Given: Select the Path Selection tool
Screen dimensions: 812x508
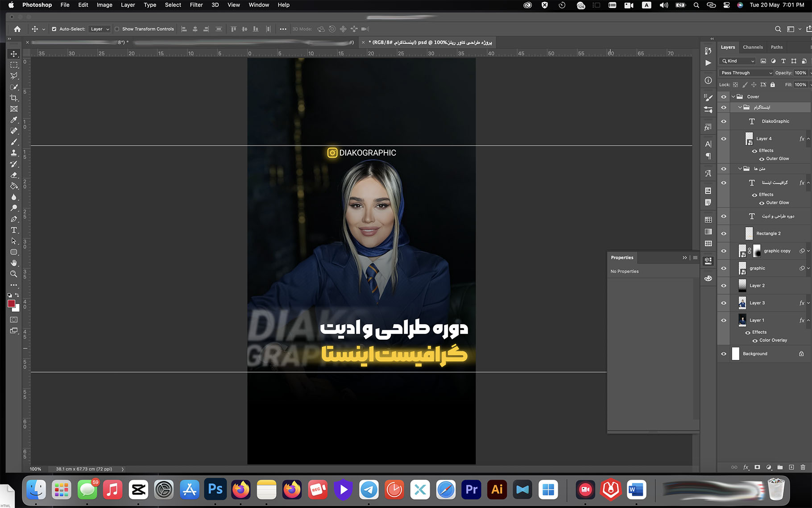Looking at the screenshot, I should pyautogui.click(x=14, y=241).
